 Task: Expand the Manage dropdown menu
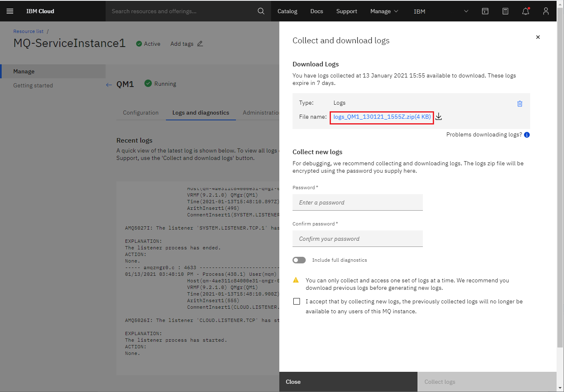pyautogui.click(x=384, y=11)
